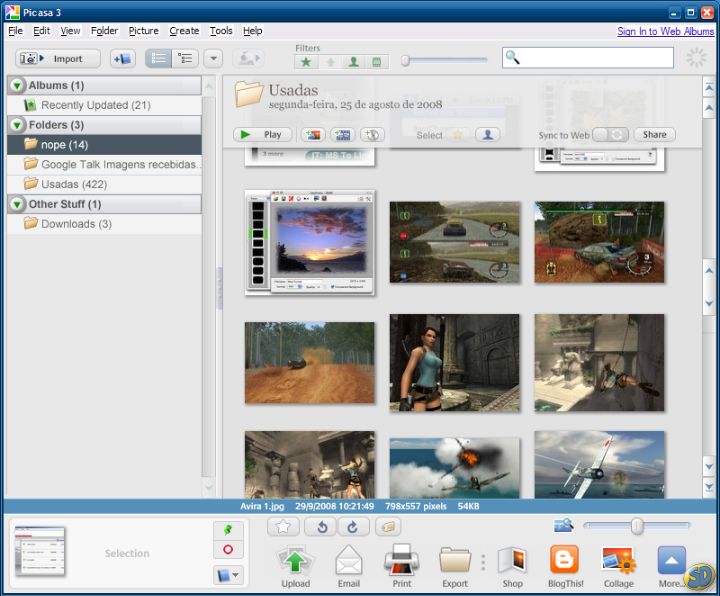Select the rally car dirt road thumbnail
The width and height of the screenshot is (720, 596).
click(309, 363)
